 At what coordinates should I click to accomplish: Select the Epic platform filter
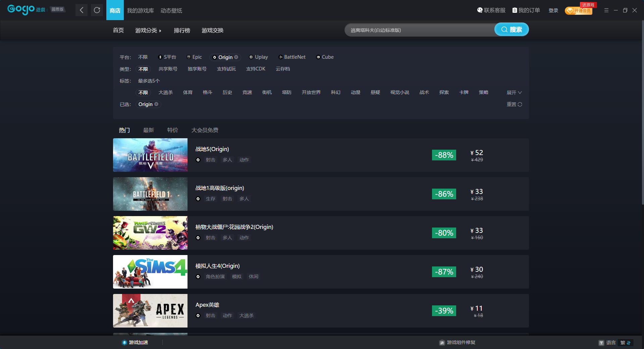click(x=194, y=57)
